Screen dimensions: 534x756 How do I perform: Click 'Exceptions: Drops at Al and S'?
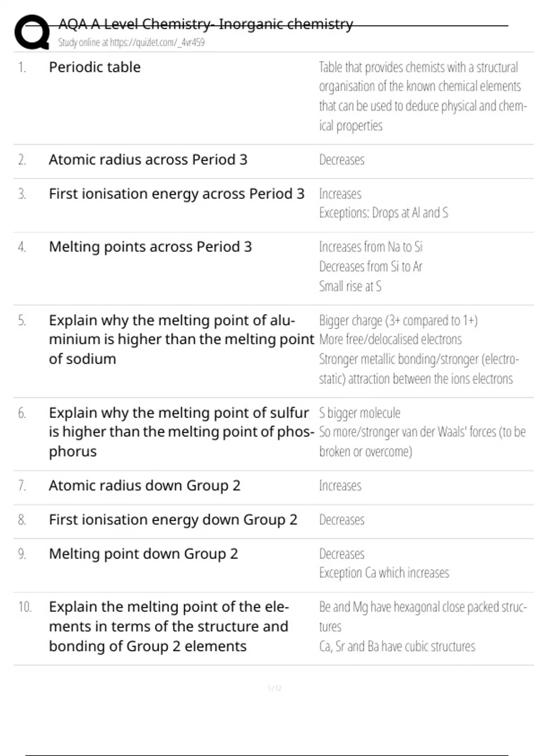383,213
